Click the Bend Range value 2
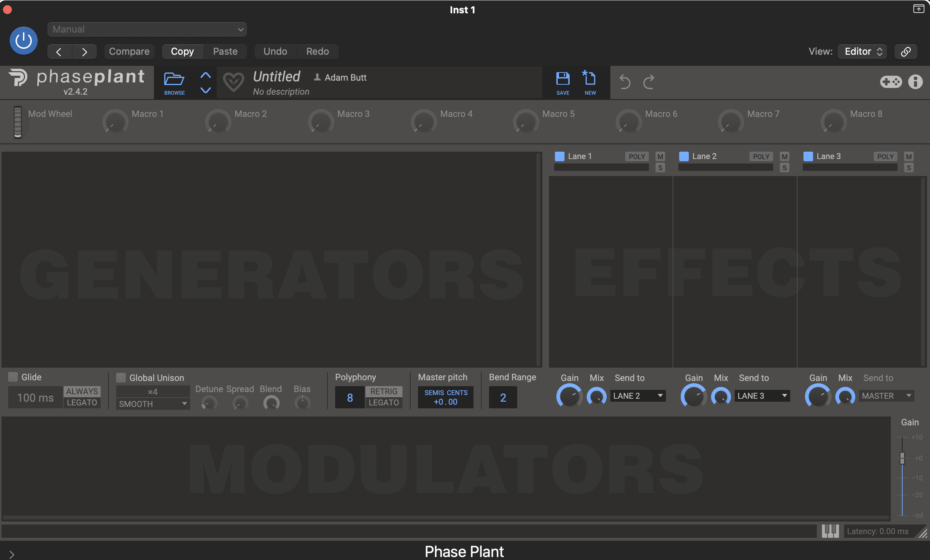Screen dimensions: 930x560 503,397
